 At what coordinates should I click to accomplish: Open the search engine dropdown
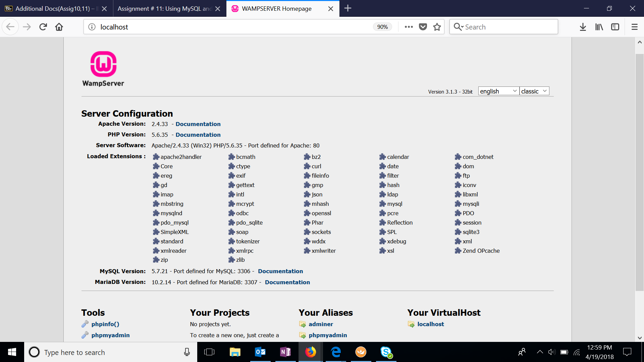pos(458,27)
